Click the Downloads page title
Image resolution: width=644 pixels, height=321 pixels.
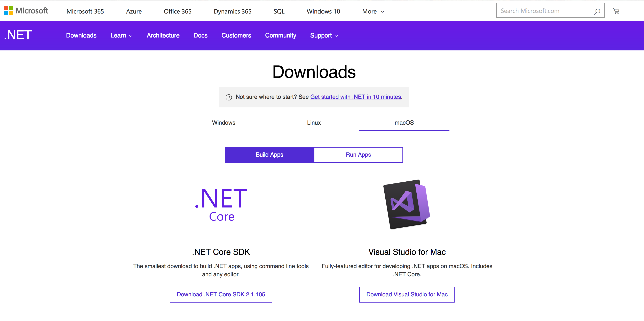coord(314,72)
